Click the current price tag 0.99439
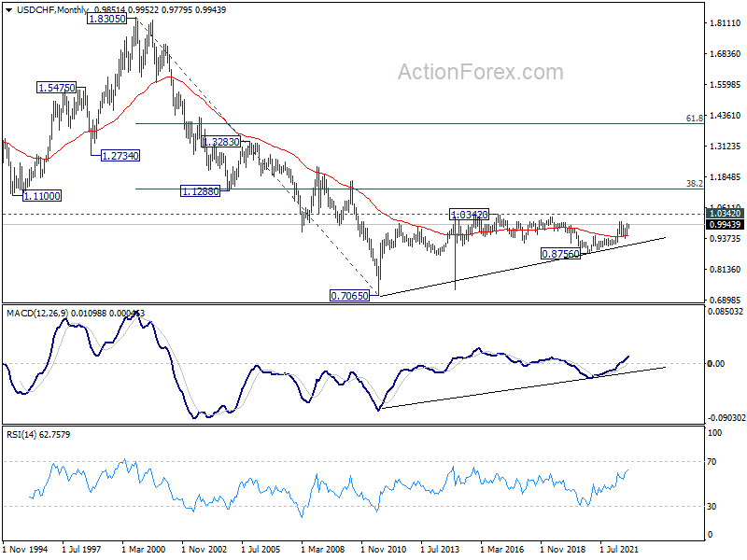The image size is (747, 560). (725, 225)
